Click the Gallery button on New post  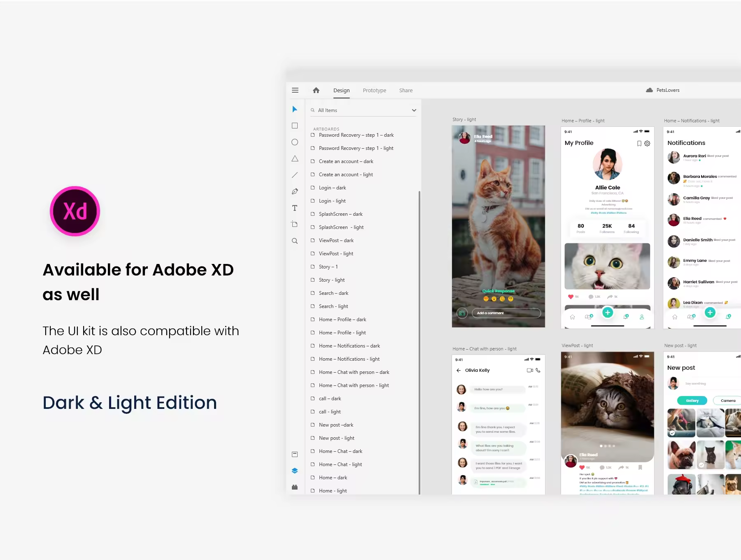click(x=692, y=401)
